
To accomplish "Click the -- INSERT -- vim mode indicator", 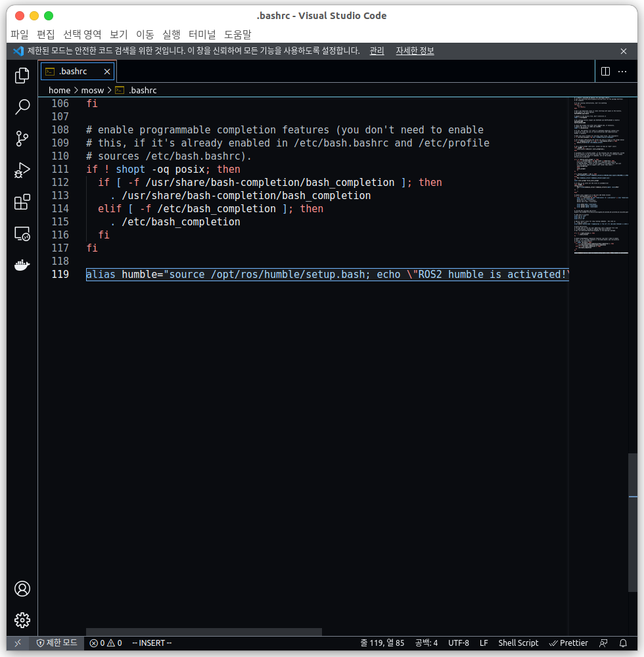I will pos(152,643).
